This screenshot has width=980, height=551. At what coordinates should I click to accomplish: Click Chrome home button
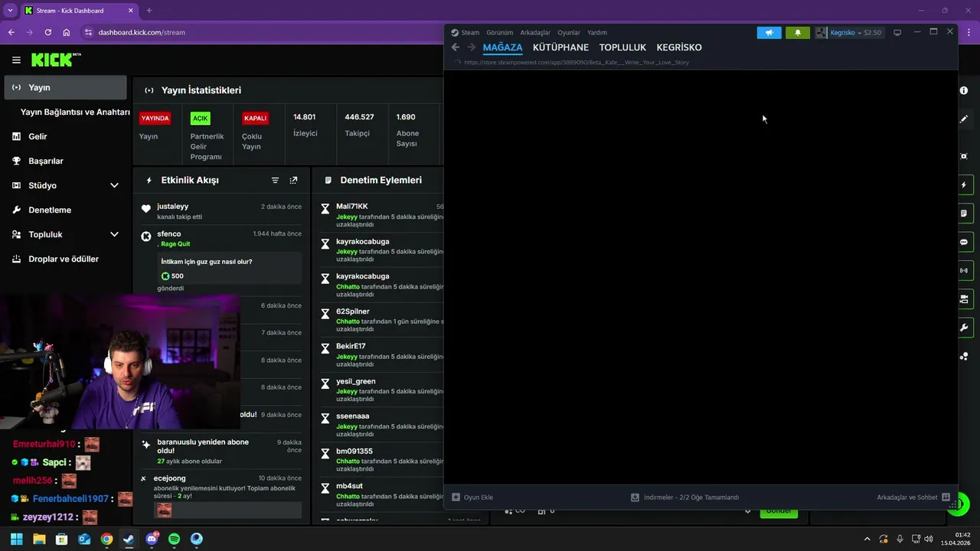click(67, 32)
